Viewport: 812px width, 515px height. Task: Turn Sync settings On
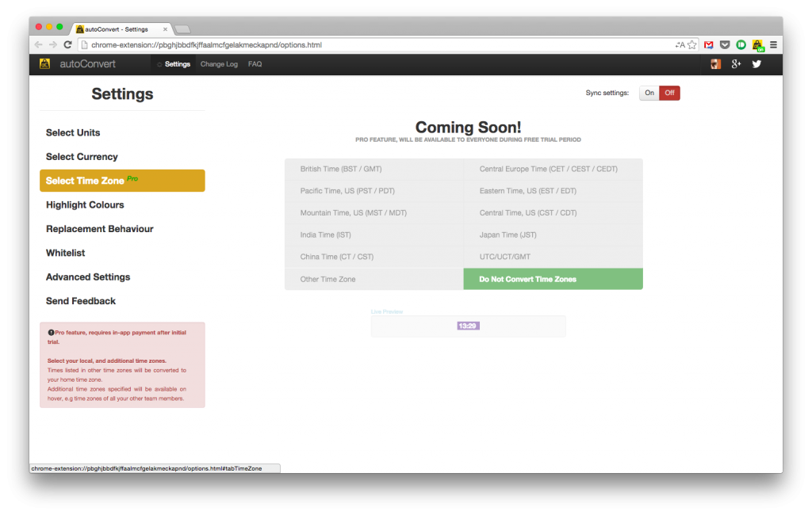(x=649, y=93)
